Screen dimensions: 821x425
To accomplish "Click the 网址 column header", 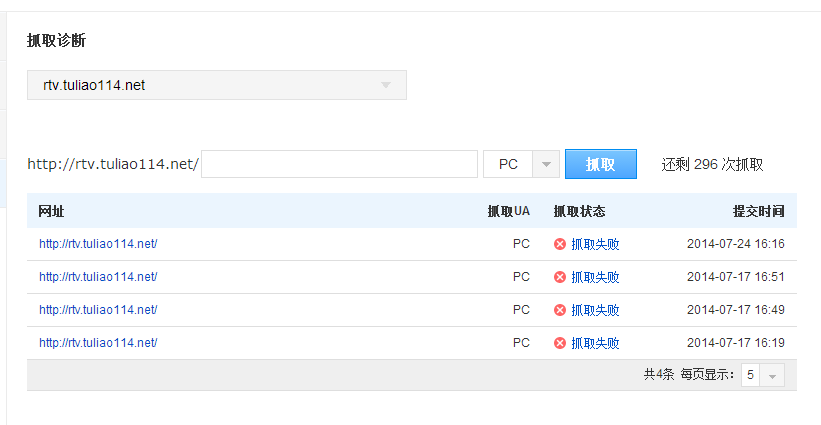I will [51, 211].
